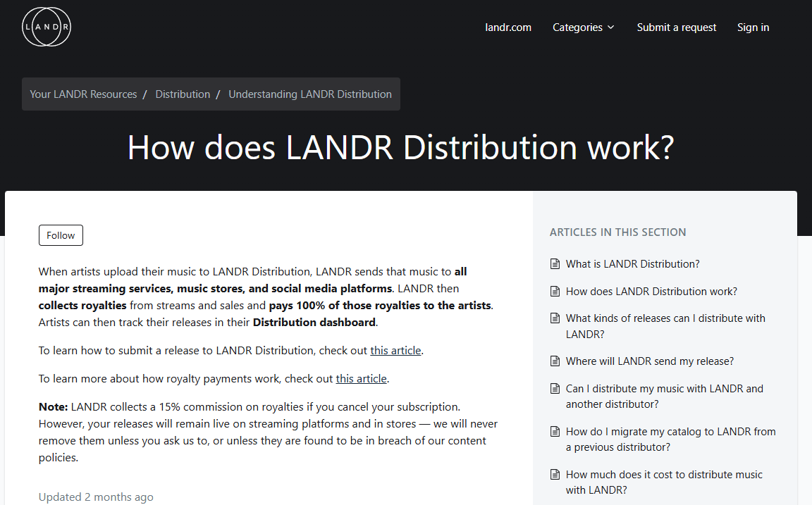Open landr.com from the navigation bar
The width and height of the screenshot is (812, 505).
click(x=508, y=27)
